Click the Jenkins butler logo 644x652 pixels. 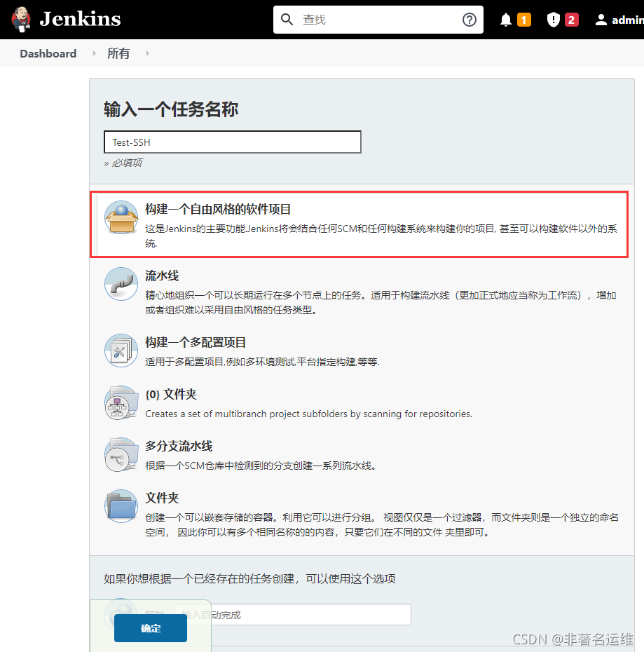(21, 20)
